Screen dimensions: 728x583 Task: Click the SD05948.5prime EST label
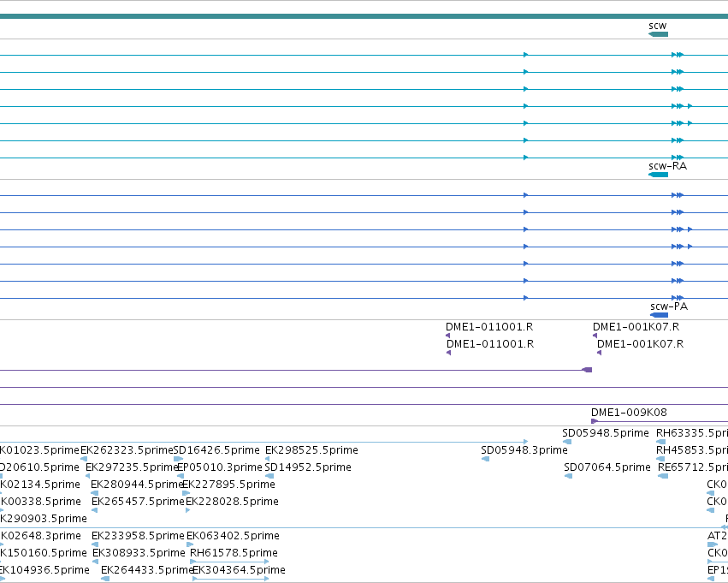[x=606, y=433]
